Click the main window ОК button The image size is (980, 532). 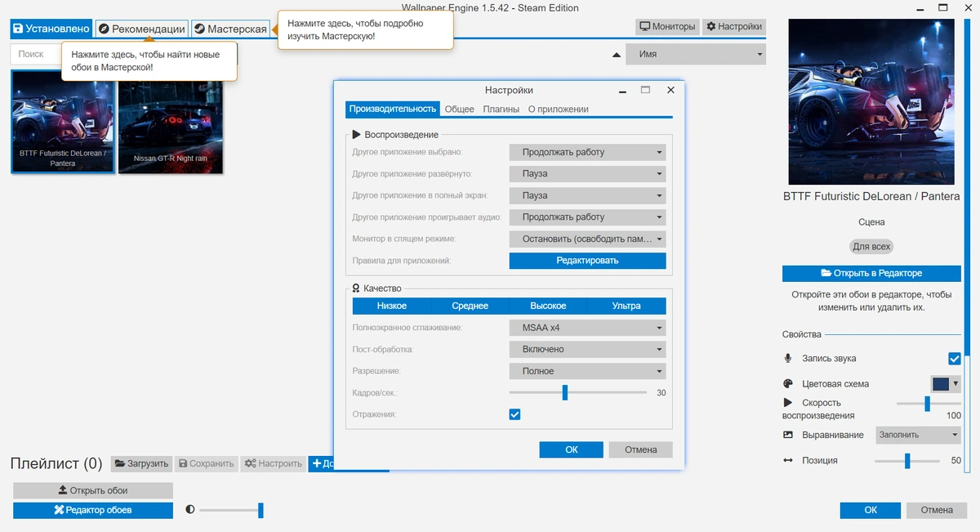click(871, 510)
